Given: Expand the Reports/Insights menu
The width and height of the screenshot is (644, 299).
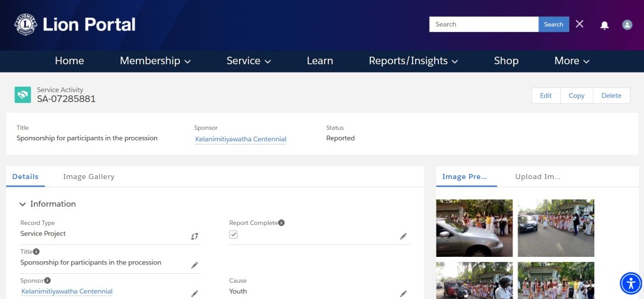Looking at the screenshot, I should pyautogui.click(x=413, y=61).
